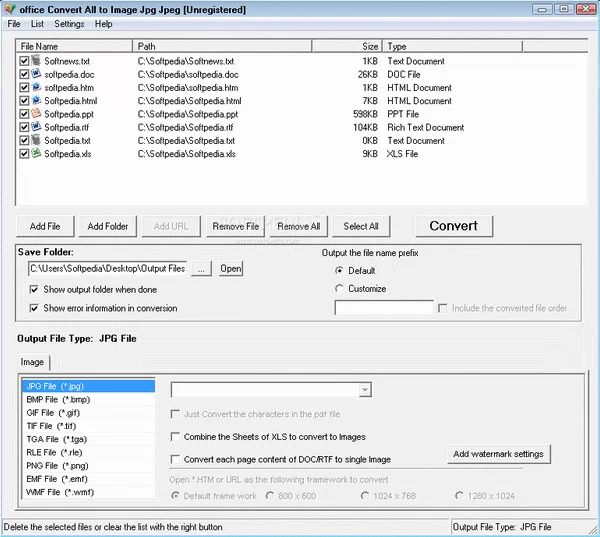The image size is (600, 537).
Task: Sort by the Type column header
Action: tap(452, 46)
